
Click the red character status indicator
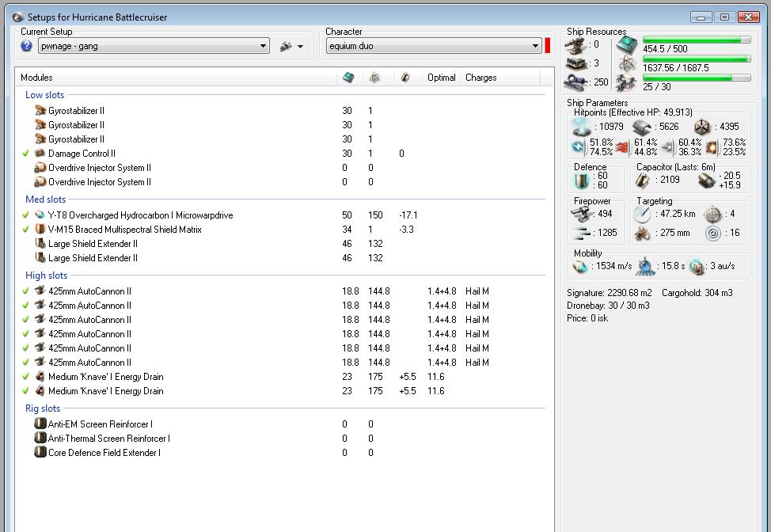(548, 46)
